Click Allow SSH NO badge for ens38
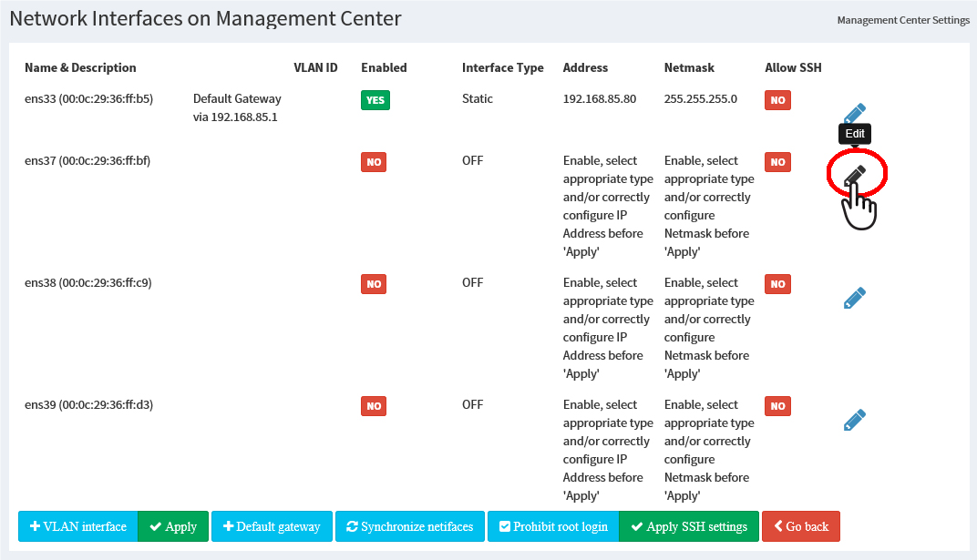This screenshot has height=560, width=977. 777,284
